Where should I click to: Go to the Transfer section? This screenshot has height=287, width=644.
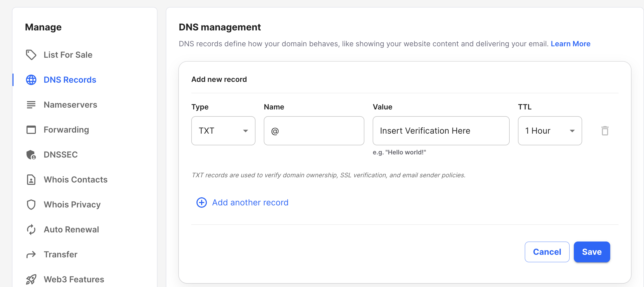60,255
